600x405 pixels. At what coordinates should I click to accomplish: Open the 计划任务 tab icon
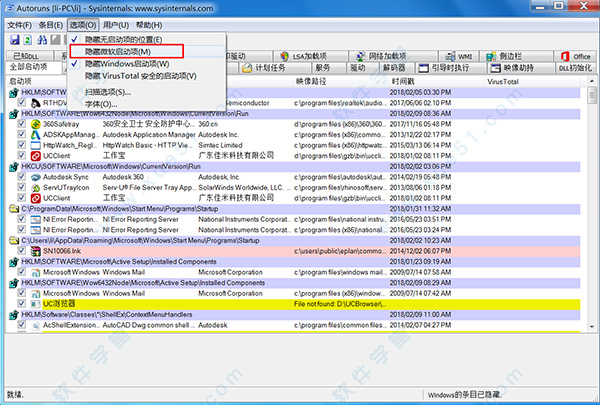click(247, 68)
